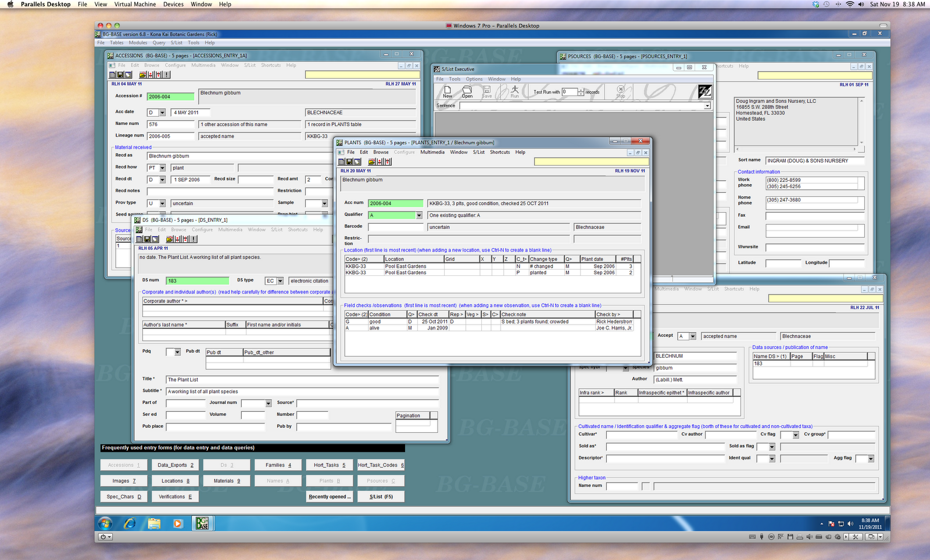This screenshot has height=560, width=930.
Task: Expand the Qualifier dropdown in PLANTS window
Action: 419,216
